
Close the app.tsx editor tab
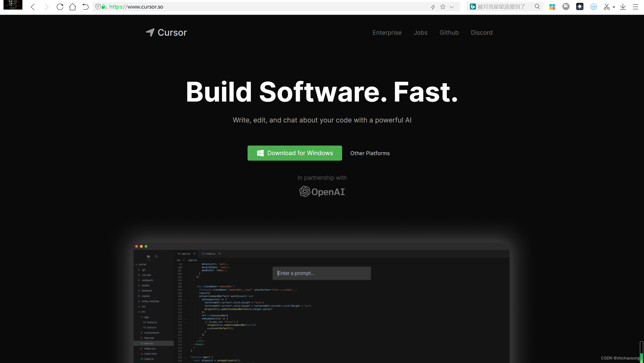pos(194,254)
